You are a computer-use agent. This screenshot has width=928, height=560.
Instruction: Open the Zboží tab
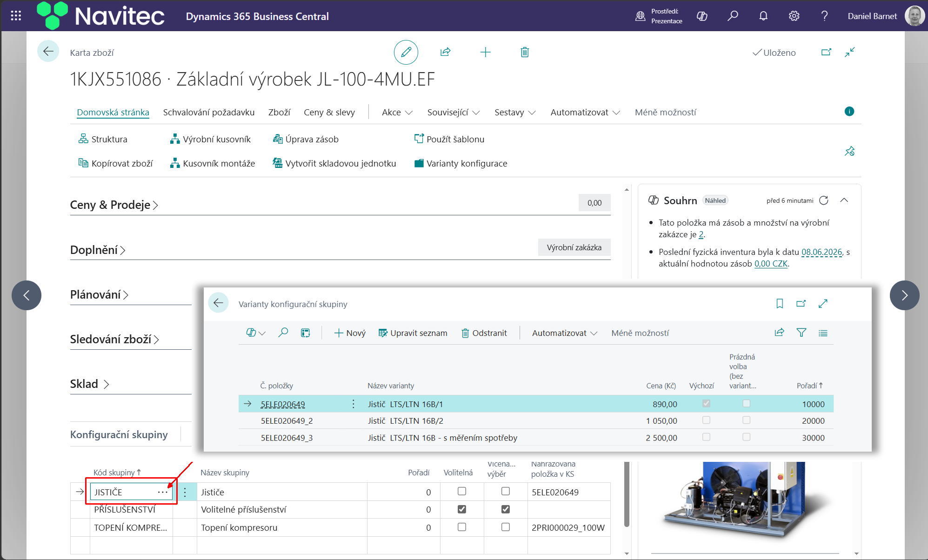click(x=279, y=112)
